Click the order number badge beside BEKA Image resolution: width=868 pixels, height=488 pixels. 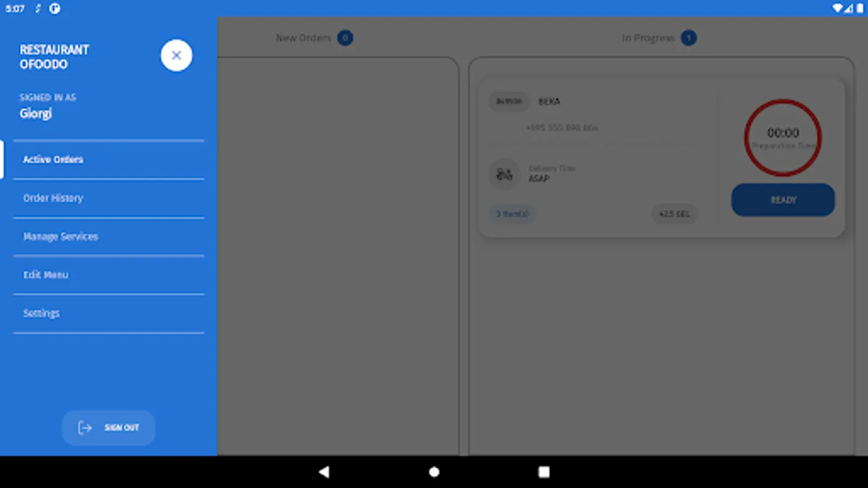pyautogui.click(x=509, y=101)
